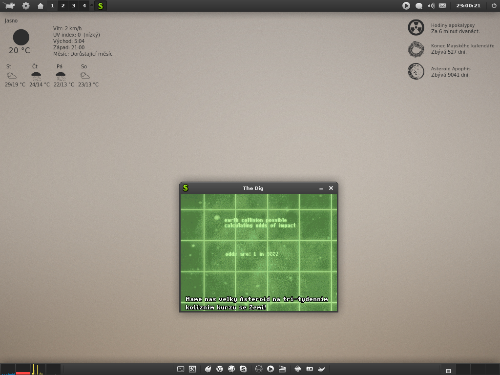Open the chat bubble icon in top panel
This screenshot has height=375, width=500.
coord(419,6)
